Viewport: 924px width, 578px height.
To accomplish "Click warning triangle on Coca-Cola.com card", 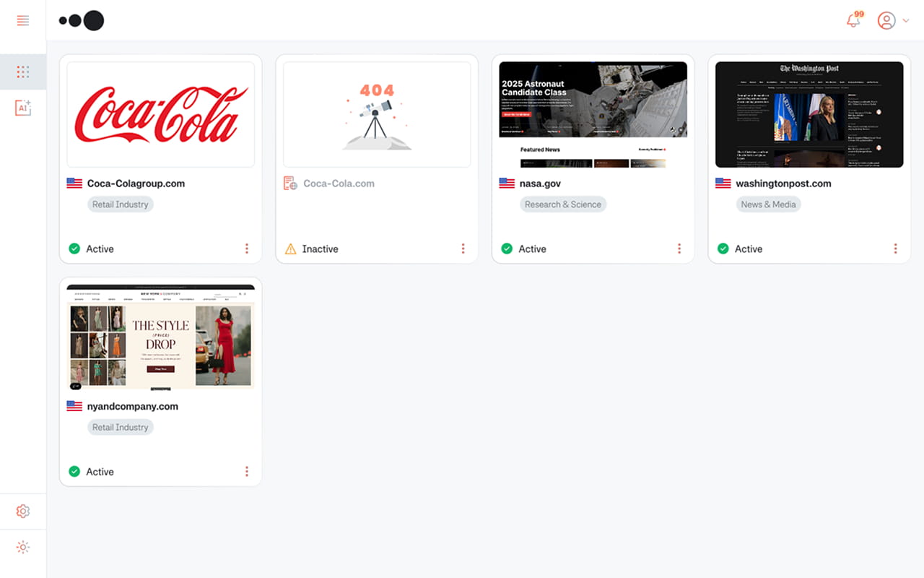I will (x=290, y=249).
